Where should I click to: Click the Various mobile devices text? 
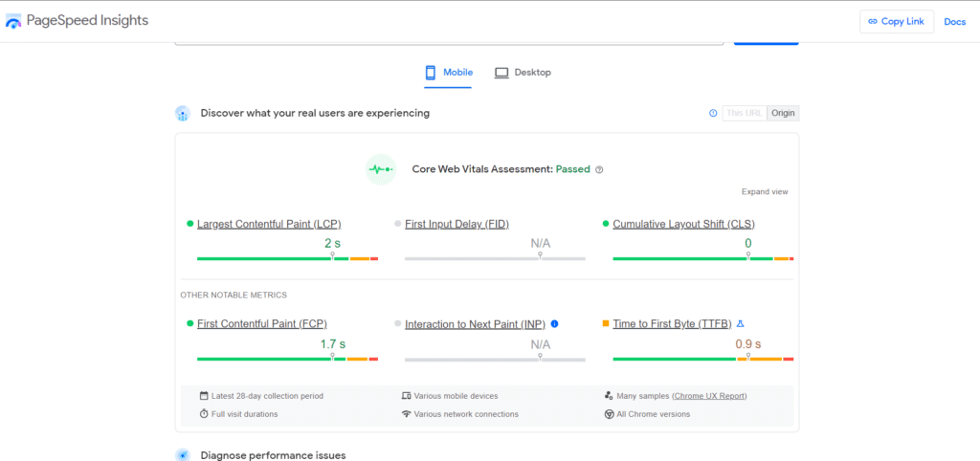tap(457, 396)
